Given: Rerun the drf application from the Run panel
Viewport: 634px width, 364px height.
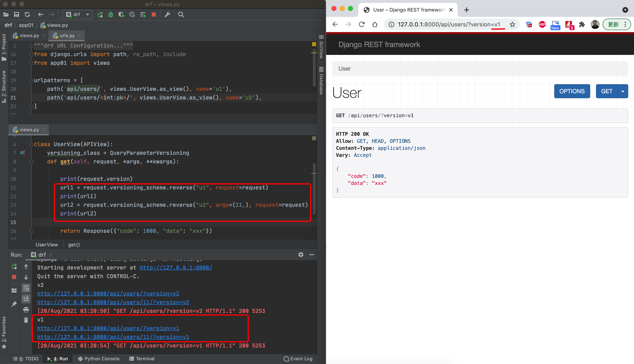Looking at the screenshot, I should [x=14, y=267].
